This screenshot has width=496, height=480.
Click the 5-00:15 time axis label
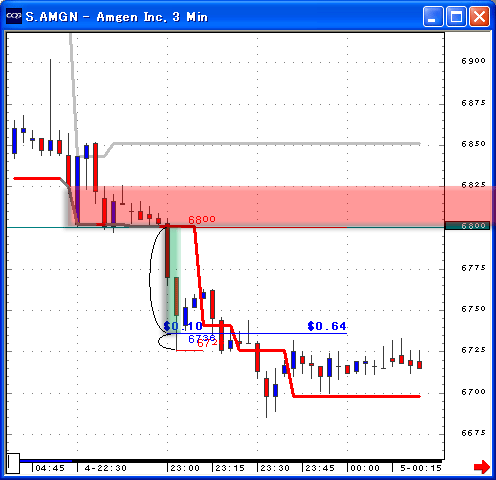pos(421,468)
